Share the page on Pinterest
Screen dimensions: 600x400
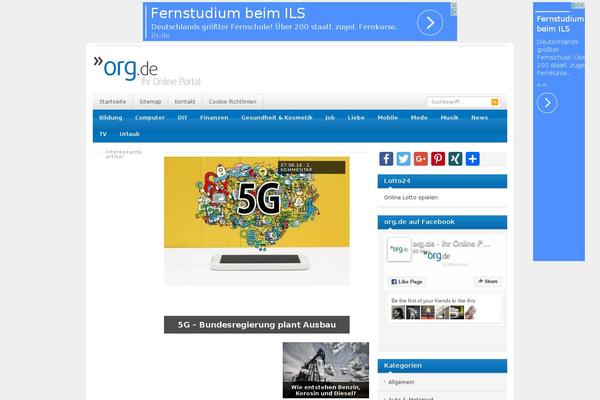coord(438,159)
